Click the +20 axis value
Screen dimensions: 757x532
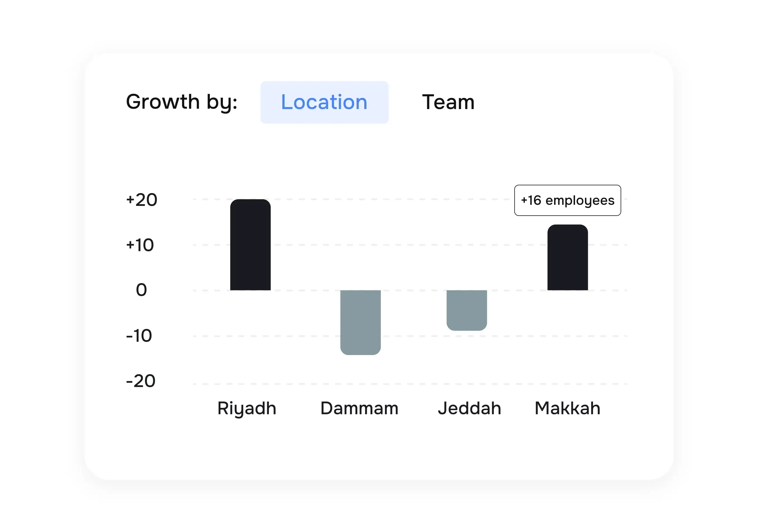pos(142,200)
